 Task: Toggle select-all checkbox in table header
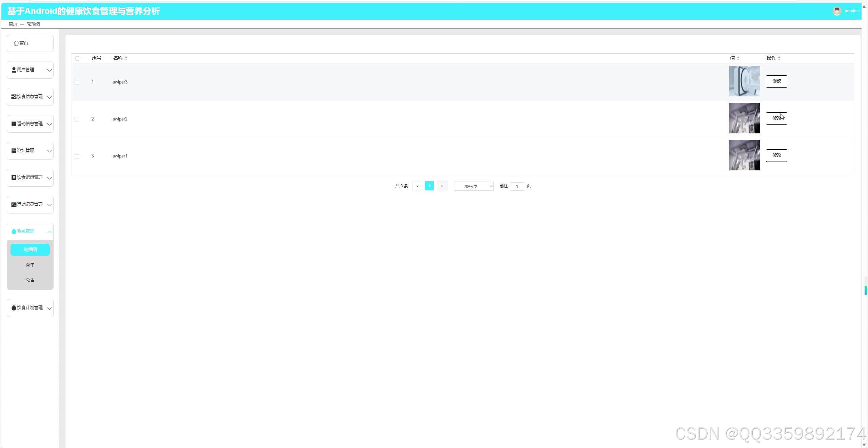(x=77, y=58)
